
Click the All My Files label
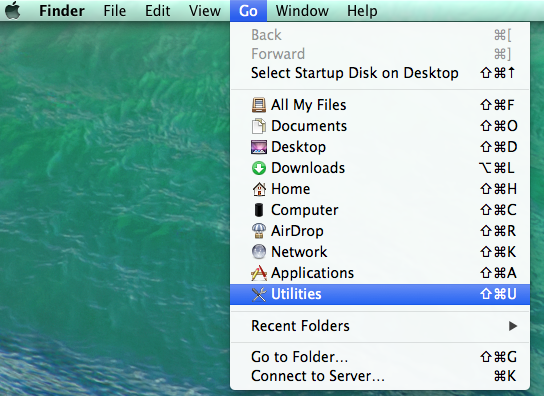click(309, 105)
